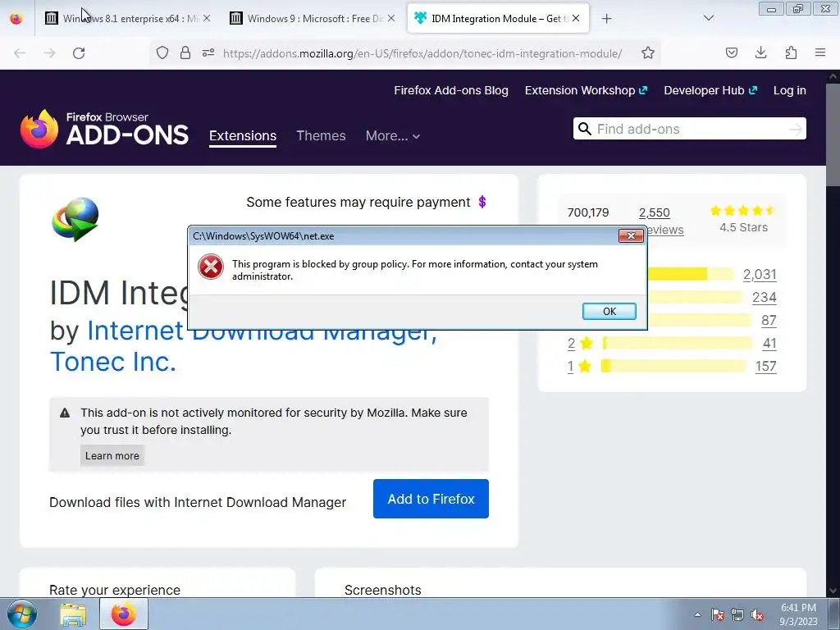840x630 pixels.
Task: Click the address bar URL
Action: (x=422, y=53)
